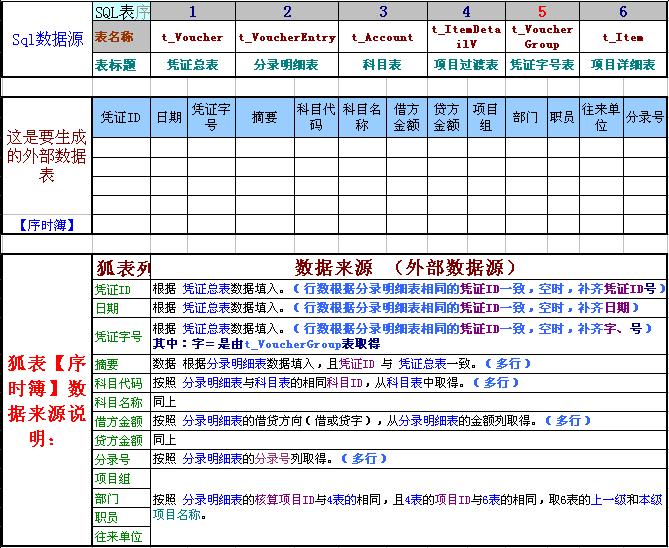The width and height of the screenshot is (669, 548).
Task: Select the Sql数据源 label cell
Action: pyautogui.click(x=47, y=39)
